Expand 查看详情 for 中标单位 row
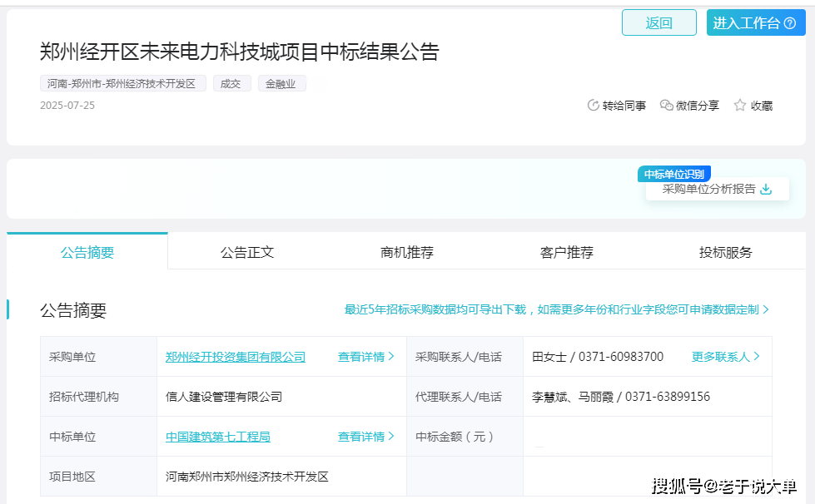The height and width of the screenshot is (504, 815). click(366, 437)
